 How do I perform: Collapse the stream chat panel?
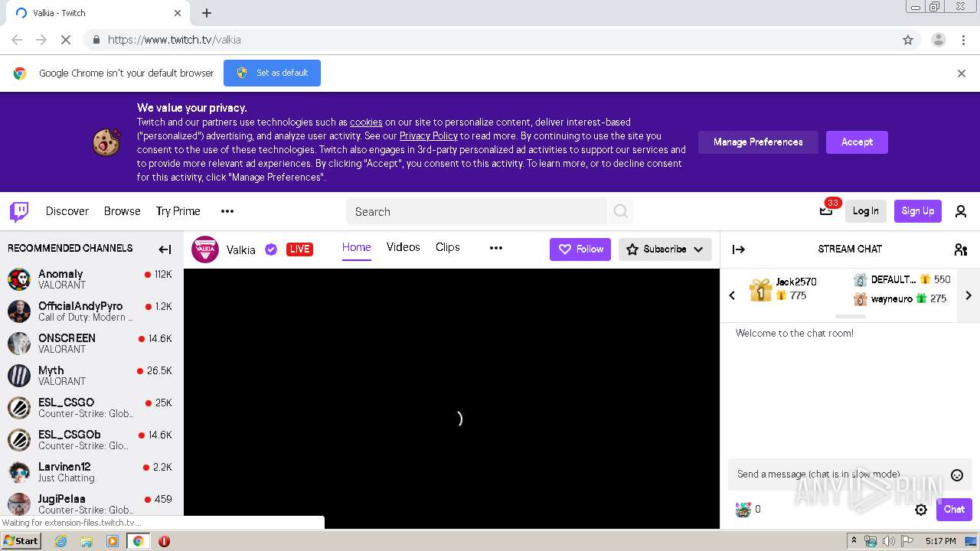pyautogui.click(x=739, y=249)
